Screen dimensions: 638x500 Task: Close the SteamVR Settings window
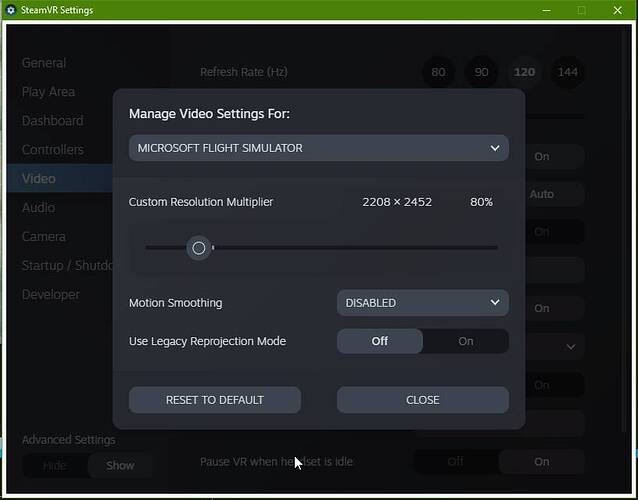click(x=618, y=10)
